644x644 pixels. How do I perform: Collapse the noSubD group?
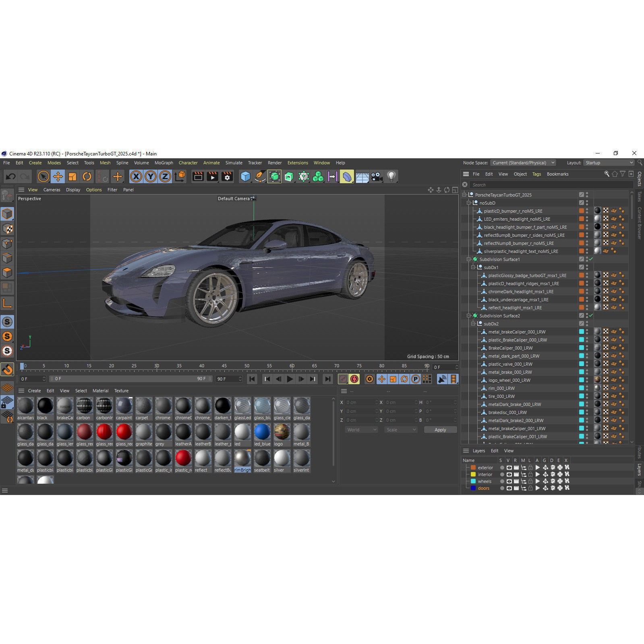tap(469, 203)
